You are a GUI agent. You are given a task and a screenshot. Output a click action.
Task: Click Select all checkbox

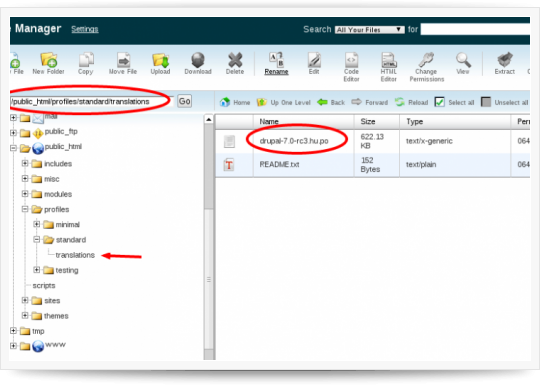(439, 102)
